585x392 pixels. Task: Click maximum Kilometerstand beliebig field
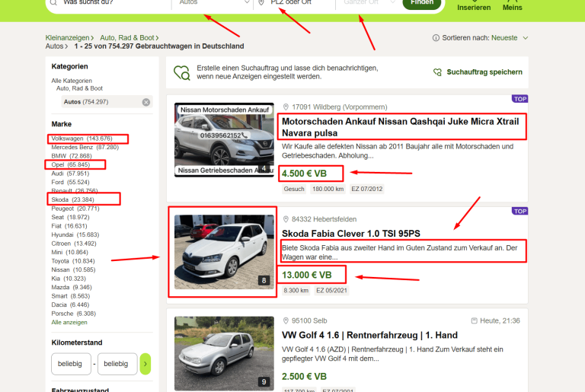tap(117, 364)
